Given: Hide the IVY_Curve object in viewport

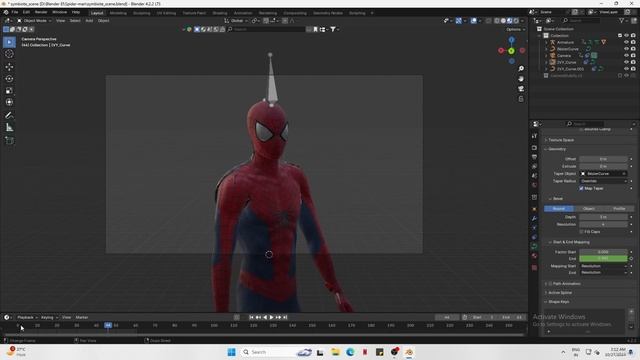Looking at the screenshot, I should [627, 62].
